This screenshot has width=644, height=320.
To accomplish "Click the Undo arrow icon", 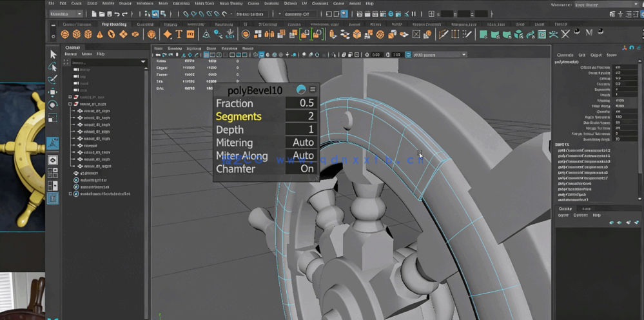I will tap(117, 14).
